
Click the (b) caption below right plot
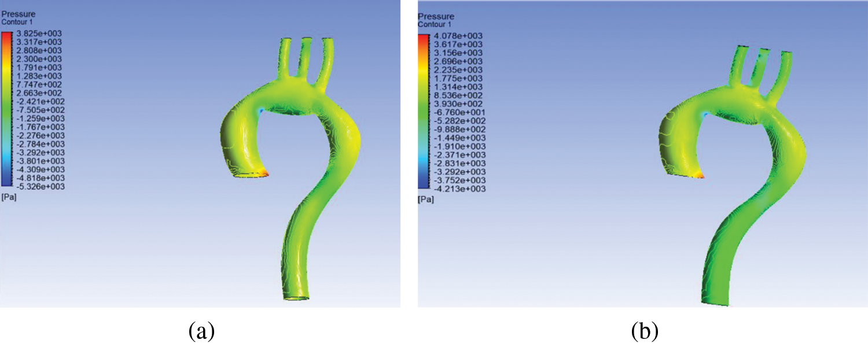[643, 331]
